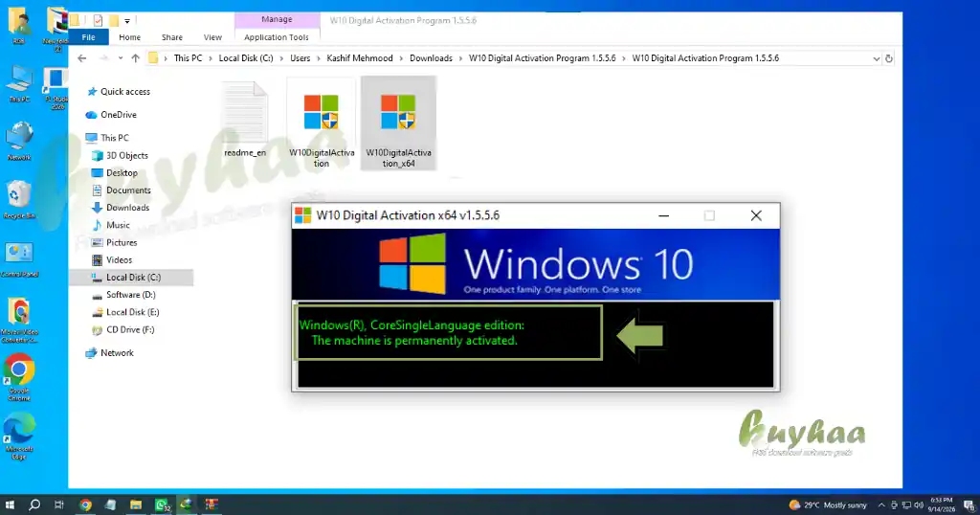Image resolution: width=980 pixels, height=515 pixels.
Task: Open the Network desktop icon
Action: point(19,142)
